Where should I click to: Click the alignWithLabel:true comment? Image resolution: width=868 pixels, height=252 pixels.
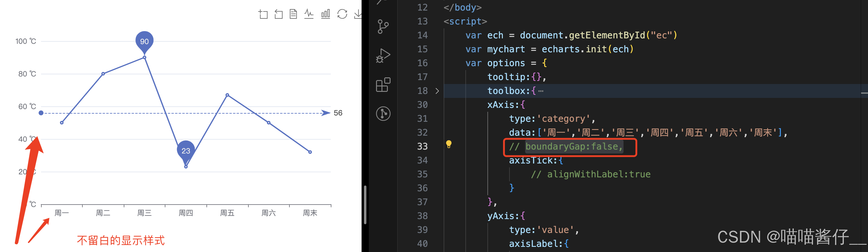pos(591,174)
